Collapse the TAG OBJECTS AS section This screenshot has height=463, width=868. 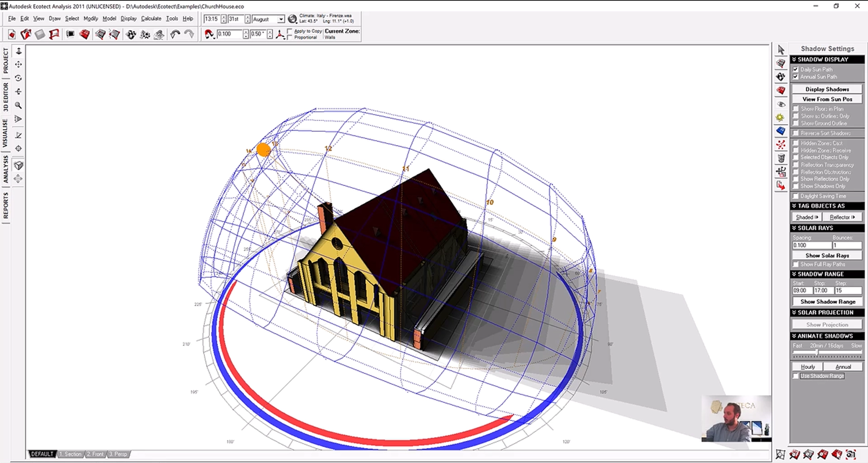click(x=827, y=206)
